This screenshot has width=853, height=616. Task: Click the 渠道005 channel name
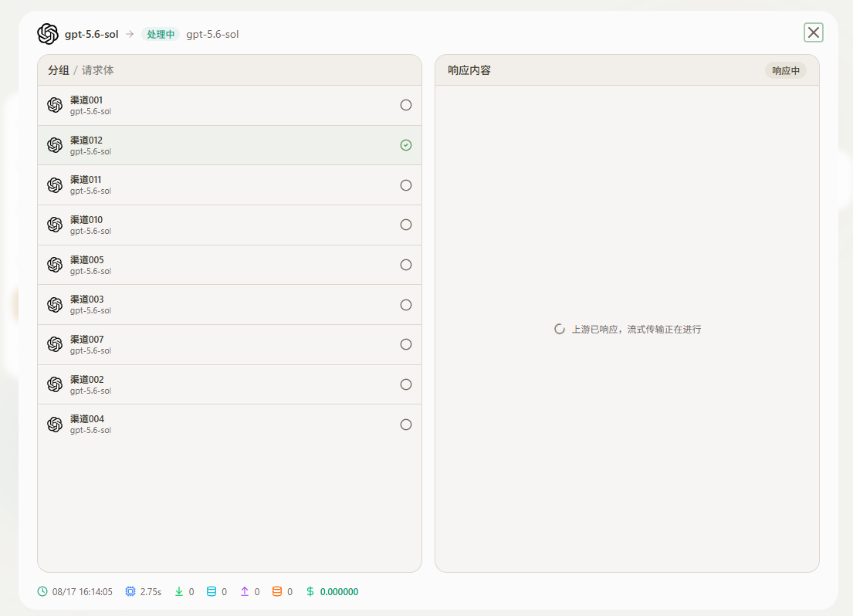[86, 259]
